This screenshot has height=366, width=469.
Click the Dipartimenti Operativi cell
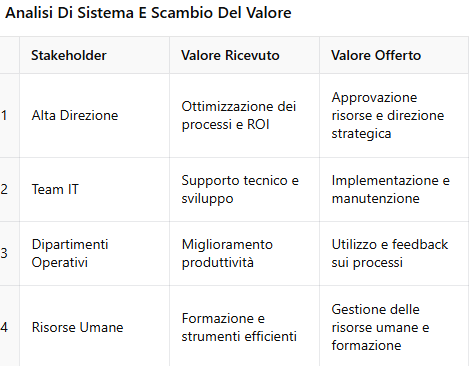pos(94,253)
